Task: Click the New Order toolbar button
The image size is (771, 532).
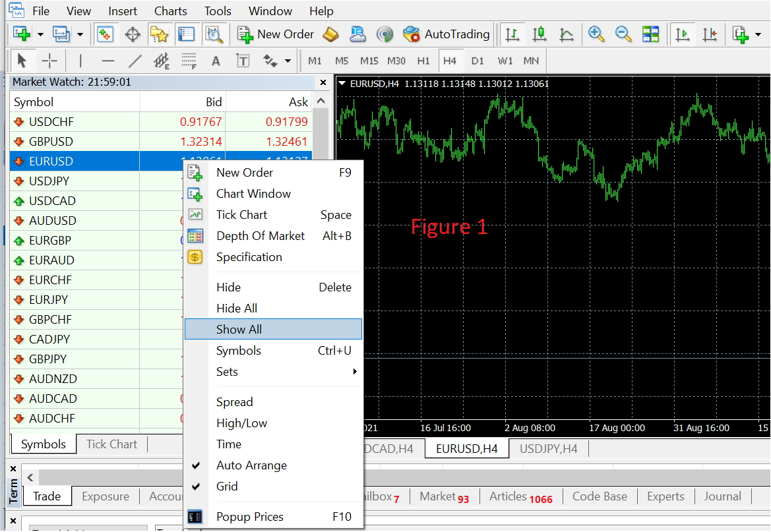Action: click(x=276, y=34)
